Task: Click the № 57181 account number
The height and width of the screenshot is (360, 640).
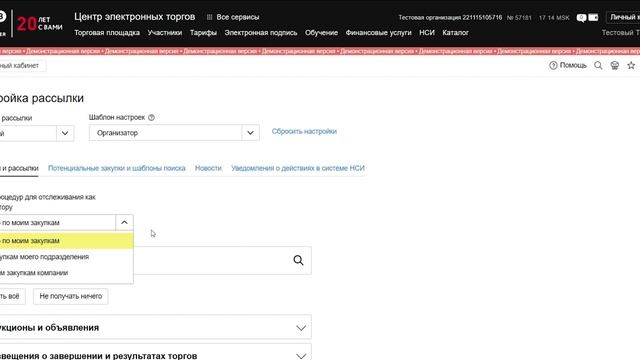Action: [x=519, y=18]
